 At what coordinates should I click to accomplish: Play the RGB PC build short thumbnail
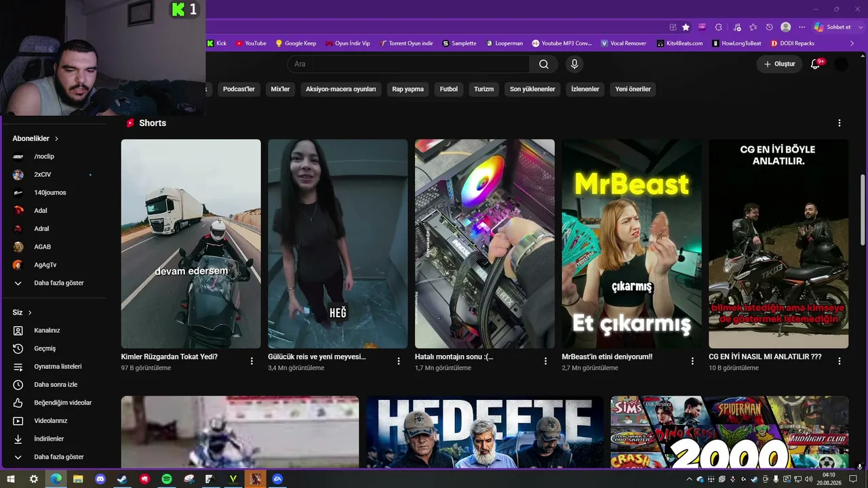(485, 244)
